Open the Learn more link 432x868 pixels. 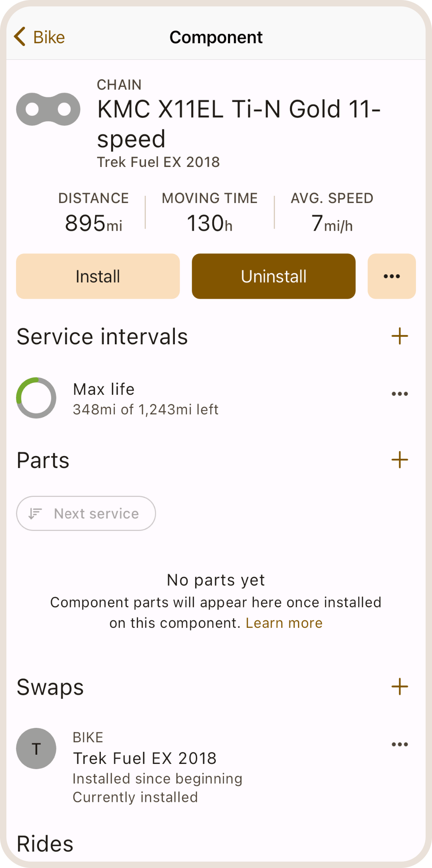(x=284, y=623)
